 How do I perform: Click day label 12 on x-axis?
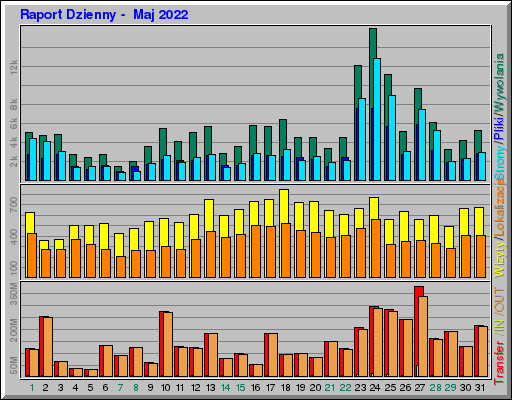tap(195, 388)
